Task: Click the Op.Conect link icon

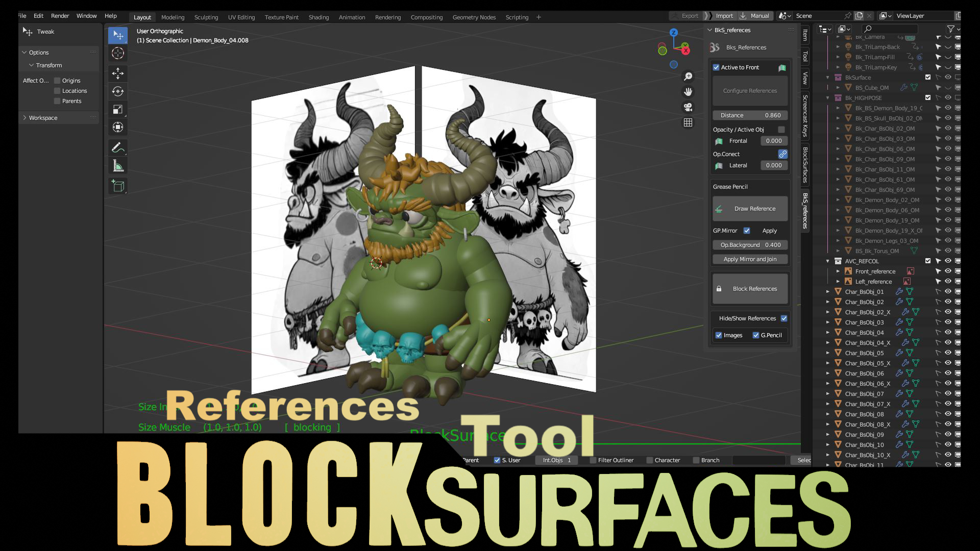Action: [782, 154]
